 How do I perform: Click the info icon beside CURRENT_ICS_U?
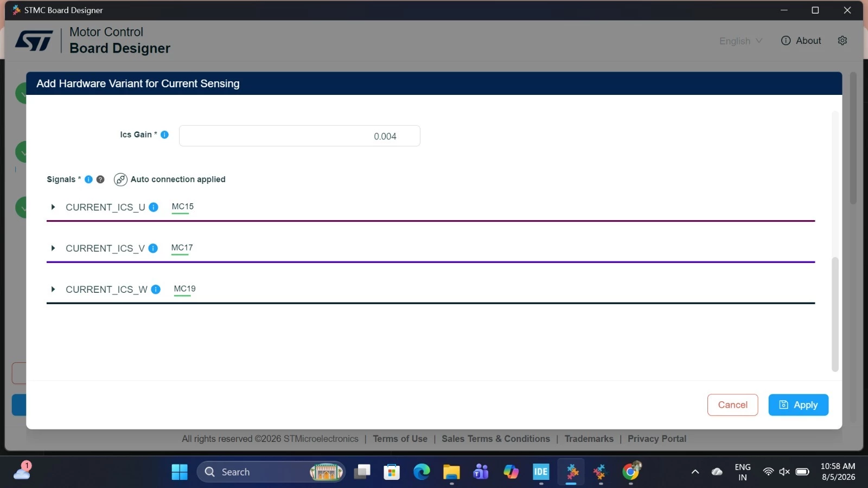[154, 207]
